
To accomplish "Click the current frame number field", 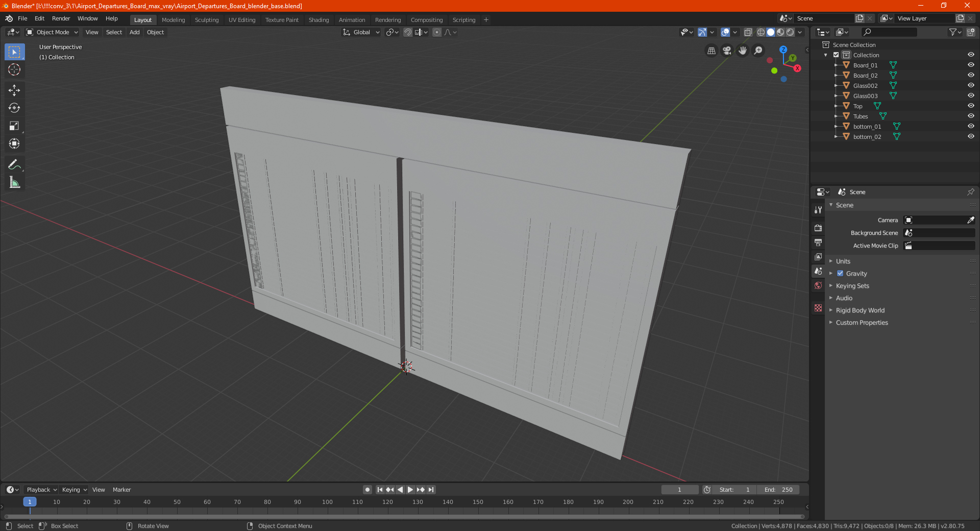I will (679, 490).
